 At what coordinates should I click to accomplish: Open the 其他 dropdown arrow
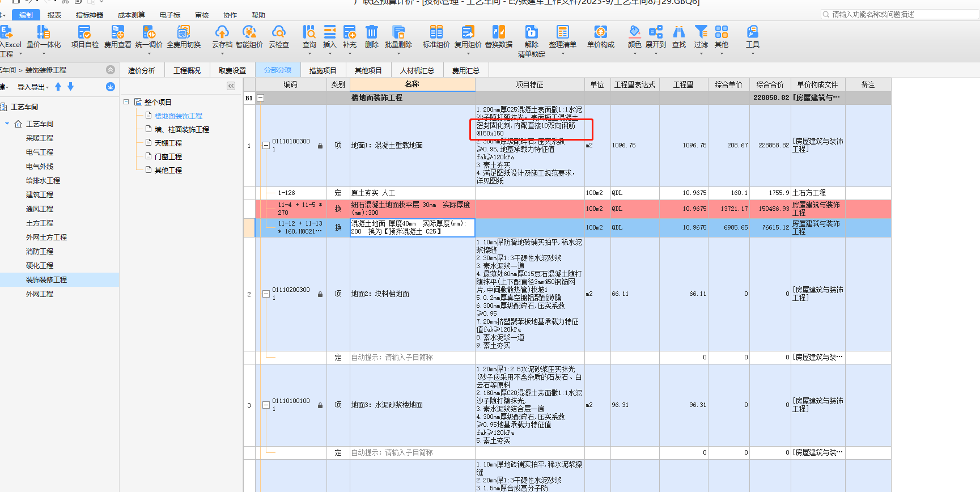coord(722,54)
